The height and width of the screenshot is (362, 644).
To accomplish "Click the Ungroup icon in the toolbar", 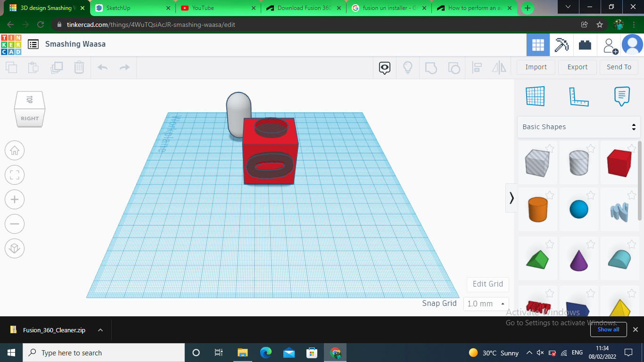I will (454, 67).
